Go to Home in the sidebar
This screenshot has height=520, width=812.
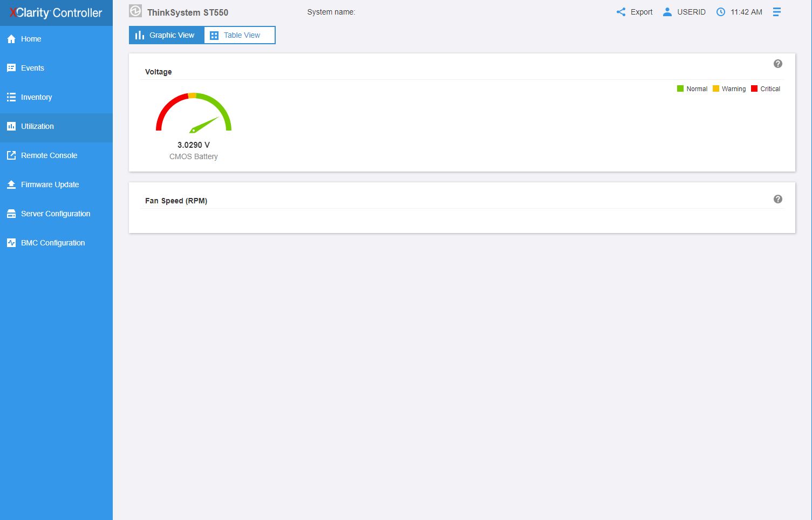tap(56, 39)
